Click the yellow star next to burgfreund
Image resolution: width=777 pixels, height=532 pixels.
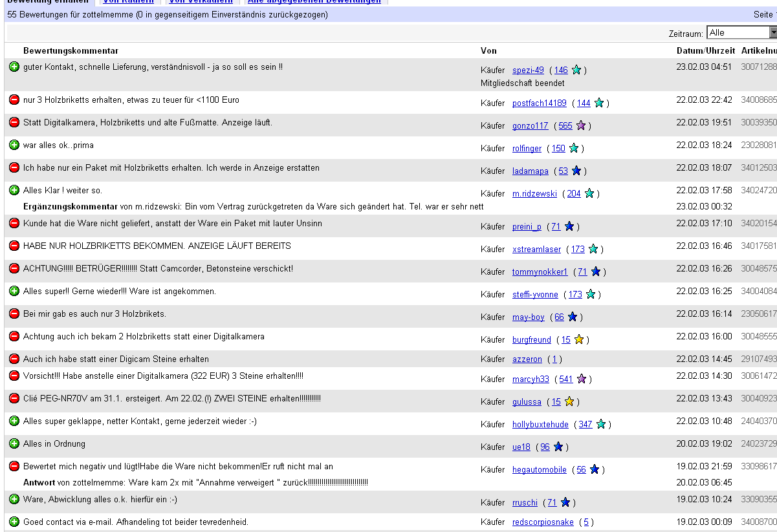(x=579, y=339)
